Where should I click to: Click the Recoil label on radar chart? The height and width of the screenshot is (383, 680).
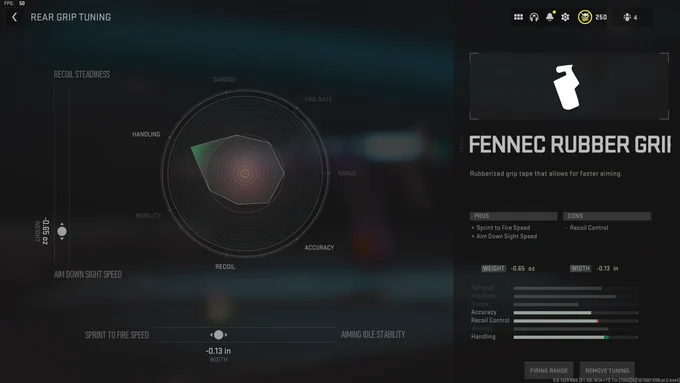tap(225, 267)
